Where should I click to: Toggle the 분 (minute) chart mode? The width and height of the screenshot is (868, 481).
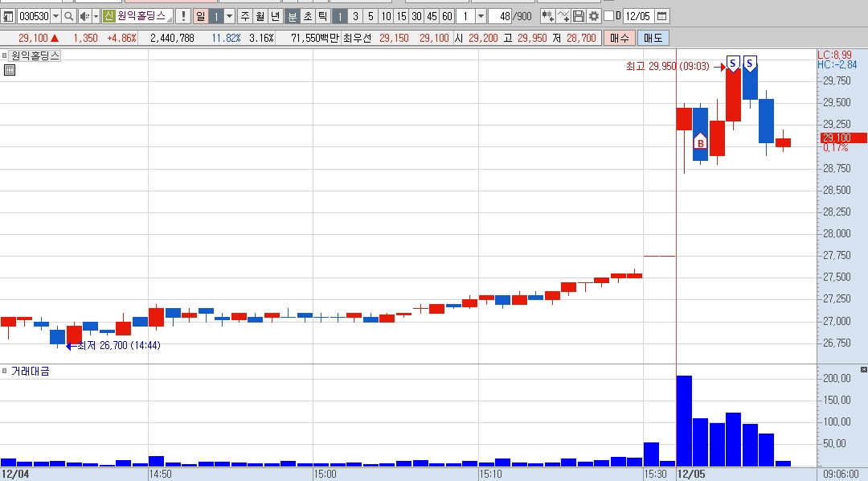[292, 16]
